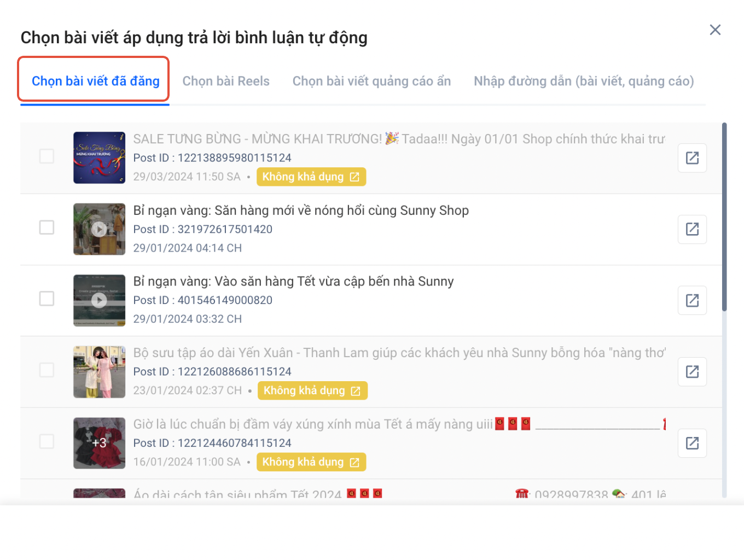The width and height of the screenshot is (744, 560).
Task: Click the date '29/01/2024 03:32 CH'
Action: pos(188,319)
